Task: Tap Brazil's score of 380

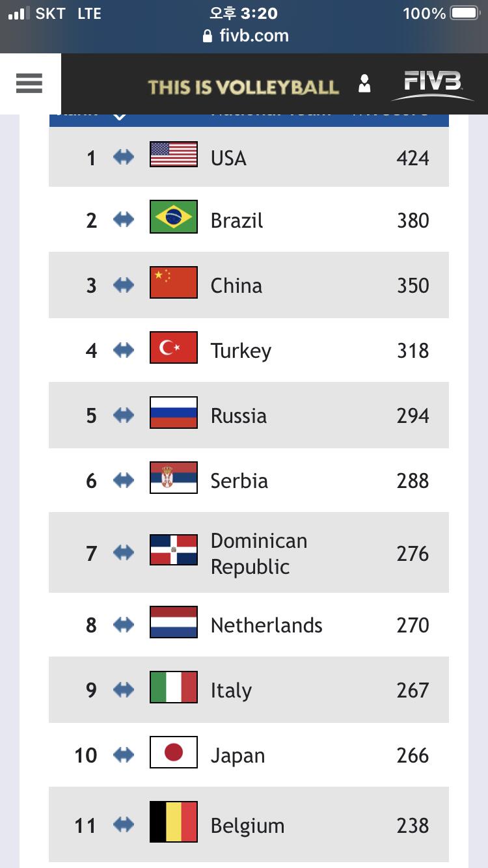Action: click(413, 221)
